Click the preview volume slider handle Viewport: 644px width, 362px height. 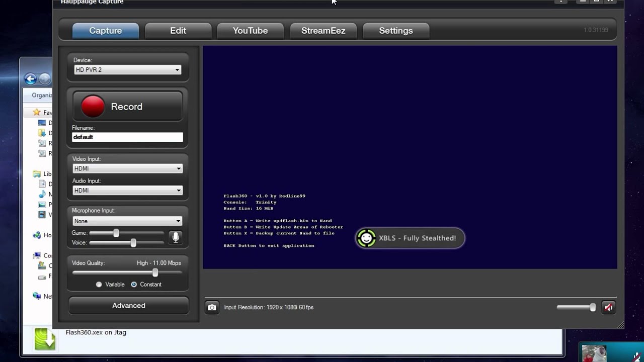point(593,307)
